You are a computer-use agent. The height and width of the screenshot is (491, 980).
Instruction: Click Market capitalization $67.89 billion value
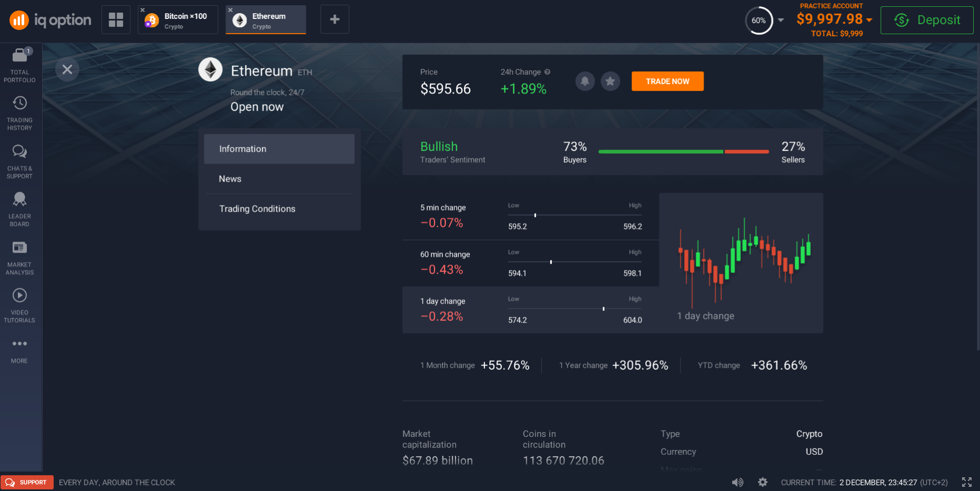point(438,461)
